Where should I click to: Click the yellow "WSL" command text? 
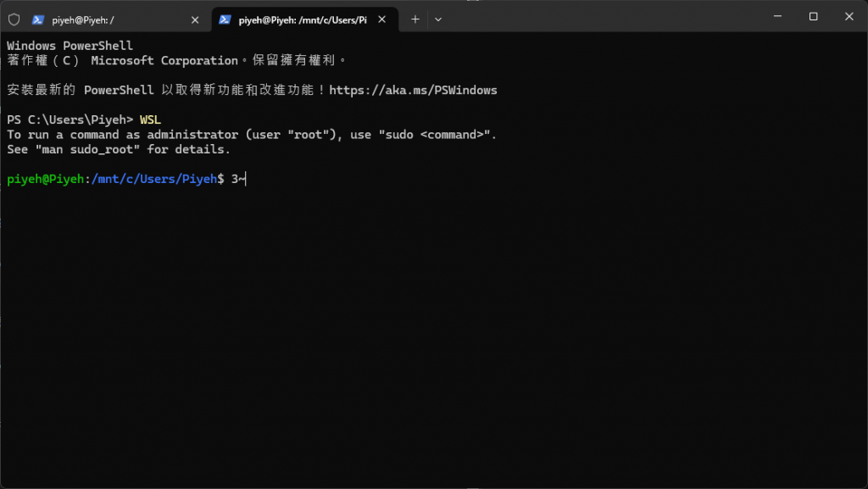point(150,119)
